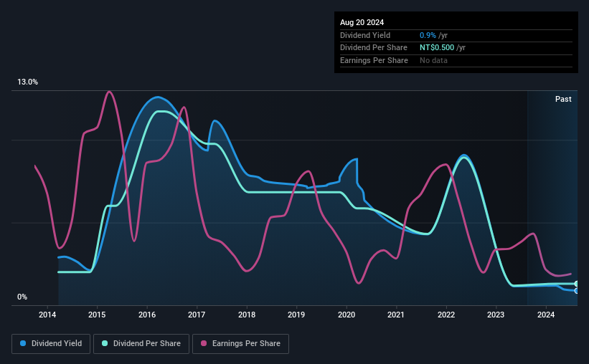Click the No data value in tooltip
The height and width of the screenshot is (364, 589).
[433, 60]
